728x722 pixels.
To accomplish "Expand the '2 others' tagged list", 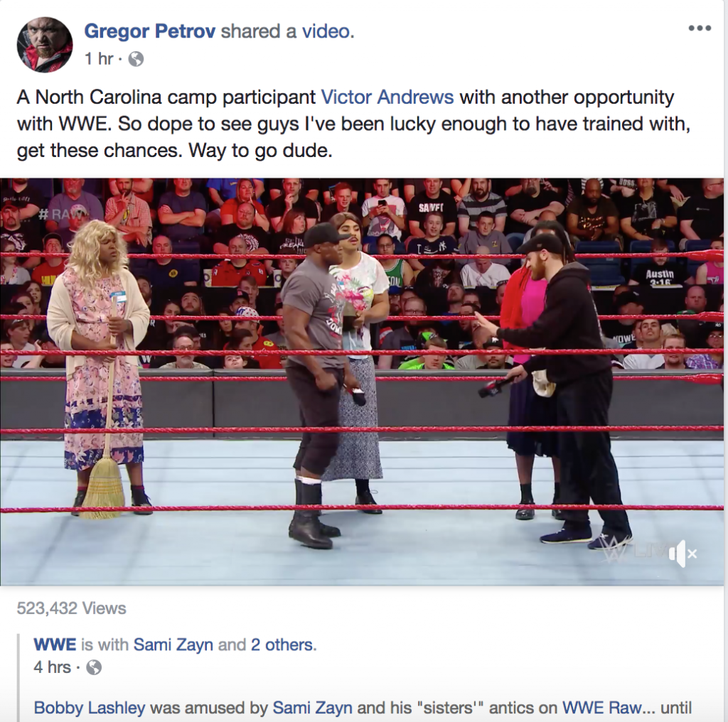I will click(x=284, y=645).
